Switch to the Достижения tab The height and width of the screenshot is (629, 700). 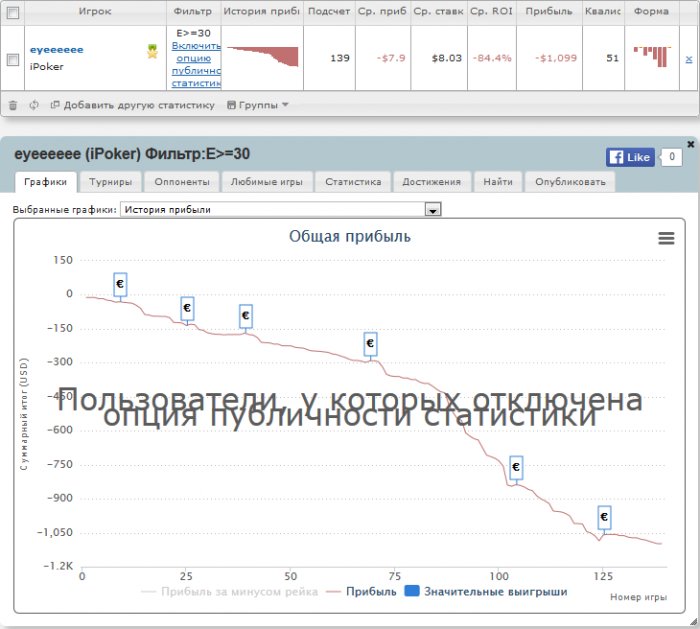pos(432,182)
